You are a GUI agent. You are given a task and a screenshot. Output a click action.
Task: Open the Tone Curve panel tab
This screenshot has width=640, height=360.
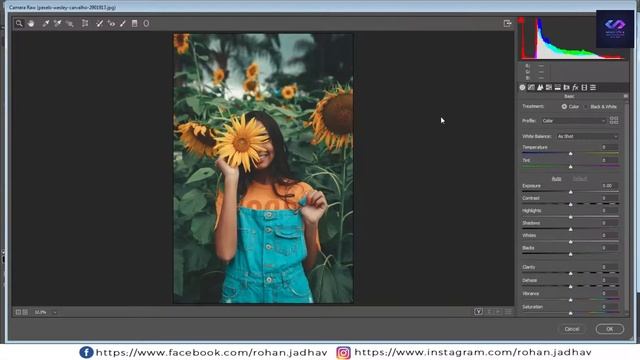coord(531,87)
